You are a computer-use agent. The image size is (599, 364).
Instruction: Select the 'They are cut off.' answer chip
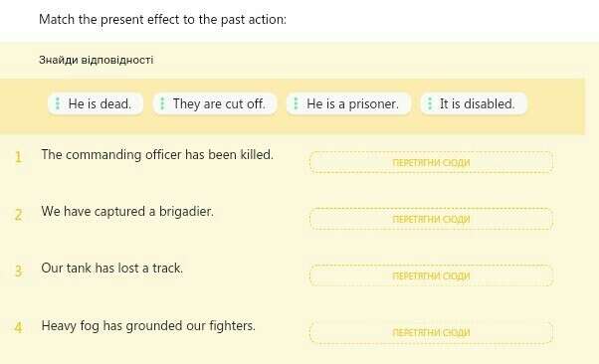pos(215,103)
